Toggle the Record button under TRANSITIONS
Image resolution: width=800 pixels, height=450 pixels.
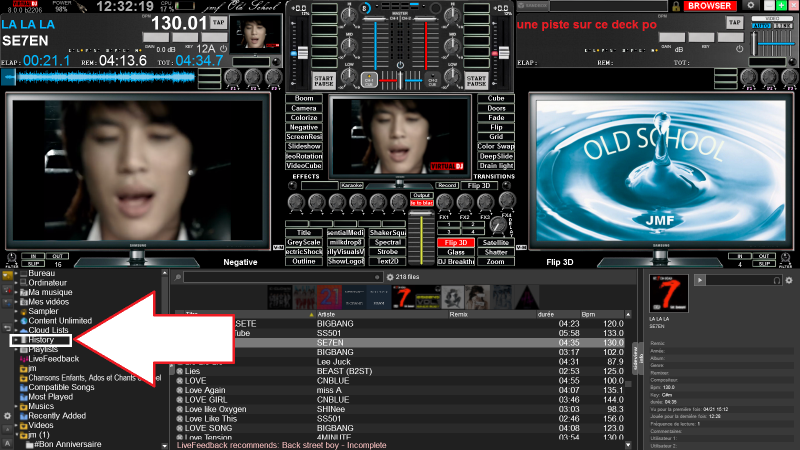pyautogui.click(x=446, y=186)
